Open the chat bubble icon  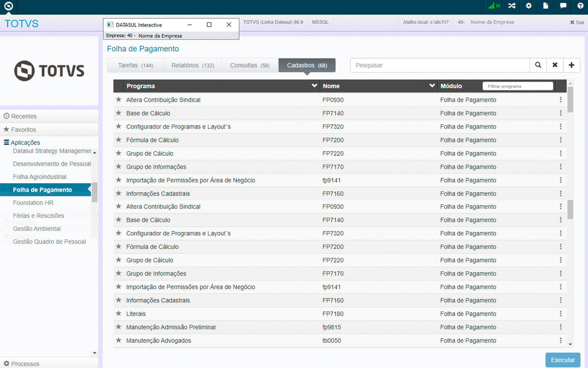click(563, 6)
